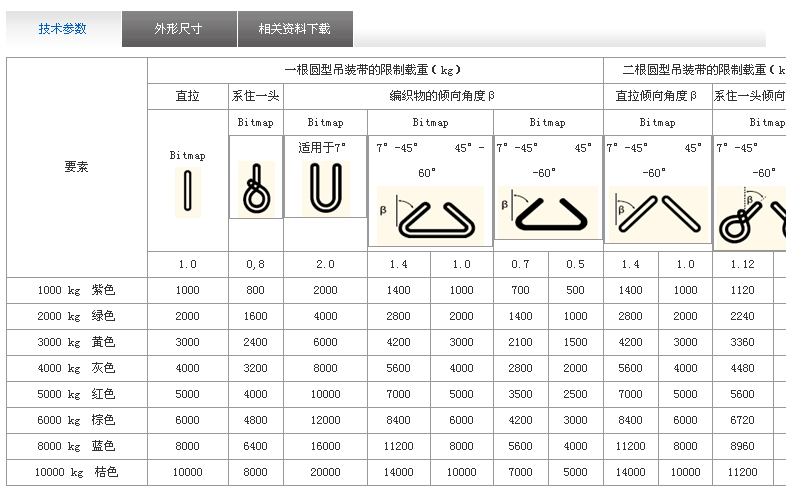
Task: Click the 系住一头 column header
Action: [256, 96]
